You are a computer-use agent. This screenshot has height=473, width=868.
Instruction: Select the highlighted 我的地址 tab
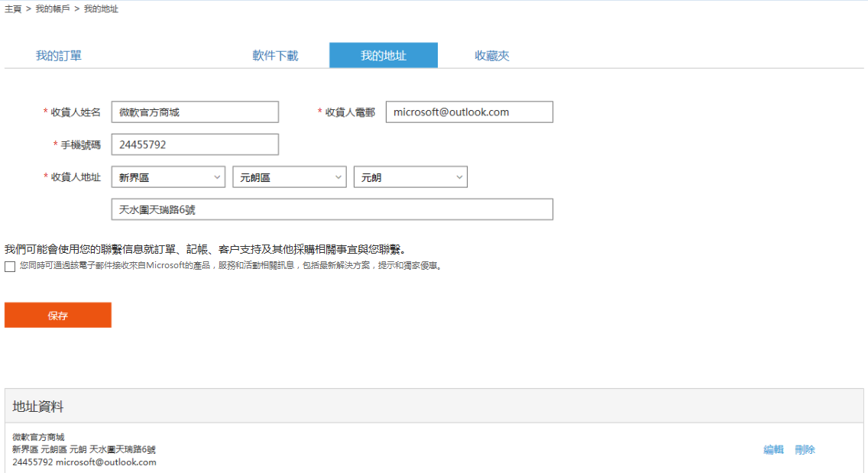pyautogui.click(x=383, y=56)
